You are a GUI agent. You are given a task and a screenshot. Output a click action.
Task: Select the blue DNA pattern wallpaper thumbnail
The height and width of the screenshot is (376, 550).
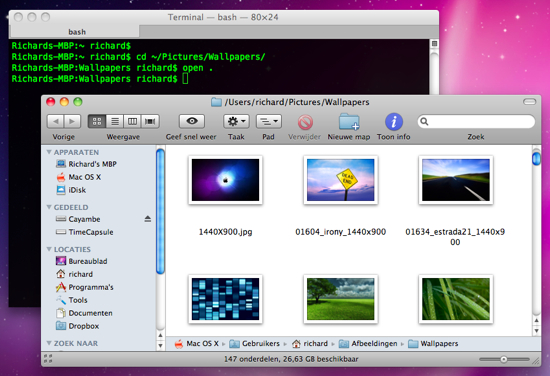pyautogui.click(x=226, y=299)
